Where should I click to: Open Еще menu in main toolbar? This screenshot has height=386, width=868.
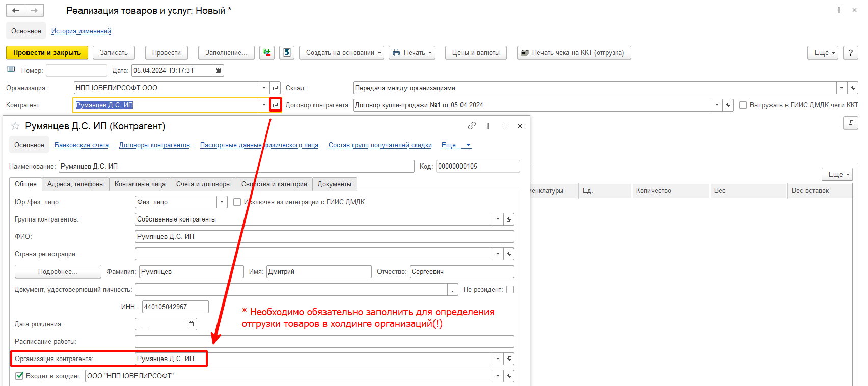pyautogui.click(x=823, y=52)
